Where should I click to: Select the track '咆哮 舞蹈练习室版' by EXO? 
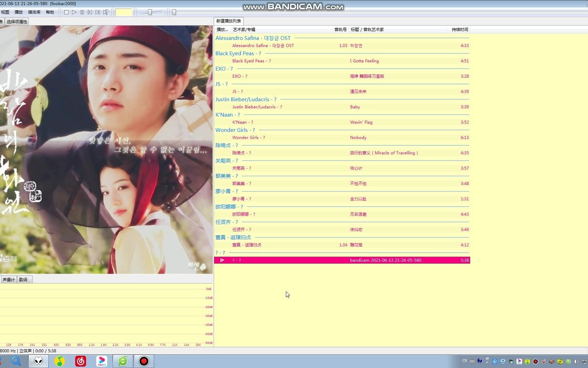342,76
